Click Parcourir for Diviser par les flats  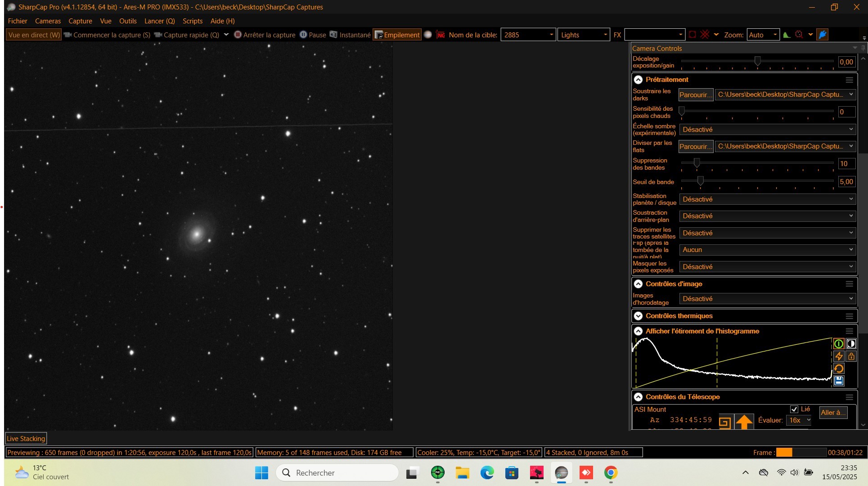(x=696, y=146)
